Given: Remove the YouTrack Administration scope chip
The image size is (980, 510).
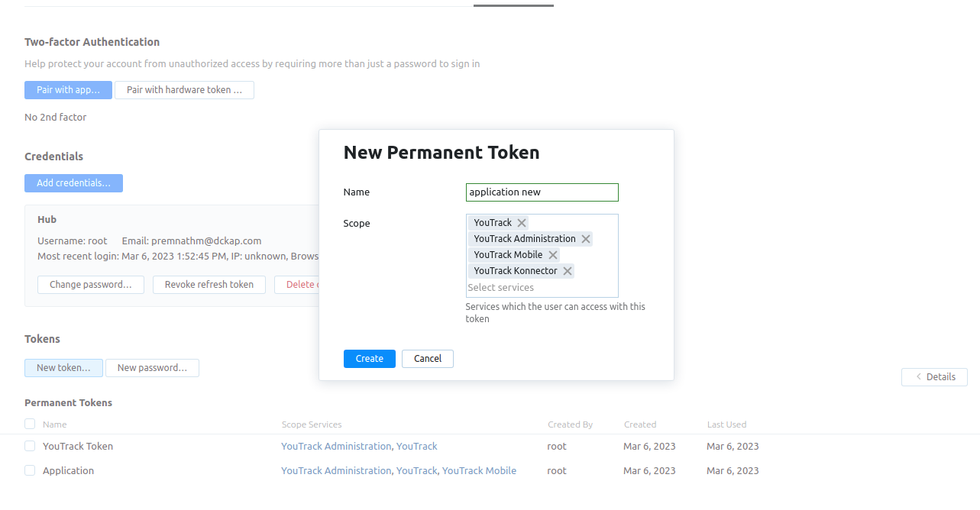Looking at the screenshot, I should click(x=585, y=238).
